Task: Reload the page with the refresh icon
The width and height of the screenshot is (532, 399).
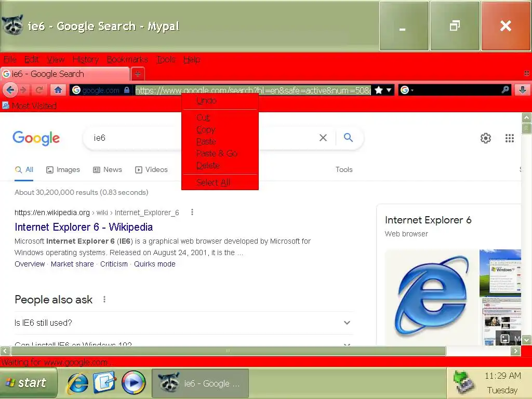Action: click(x=39, y=90)
